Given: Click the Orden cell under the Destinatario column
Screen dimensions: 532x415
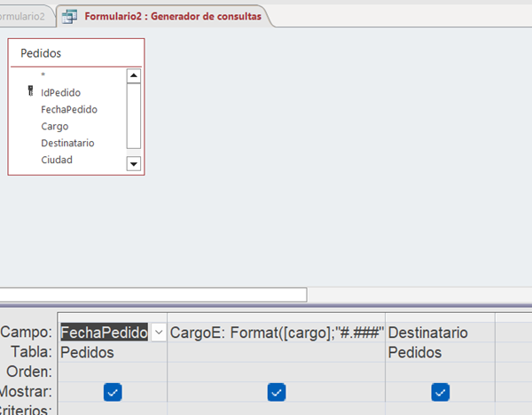Looking at the screenshot, I should pyautogui.click(x=440, y=372).
